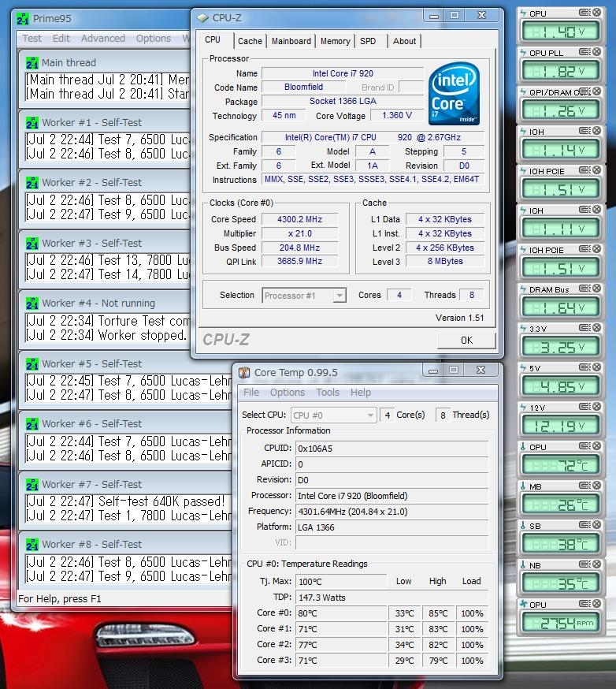616x689 pixels.
Task: Switch to the About tab in CPU-Z
Action: pyautogui.click(x=404, y=41)
